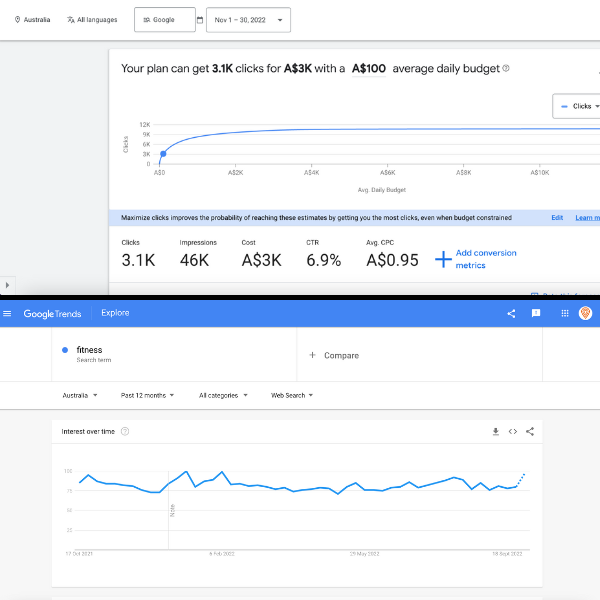Image resolution: width=600 pixels, height=600 pixels.
Task: Click the Add conversion metrics link
Action: (x=485, y=259)
